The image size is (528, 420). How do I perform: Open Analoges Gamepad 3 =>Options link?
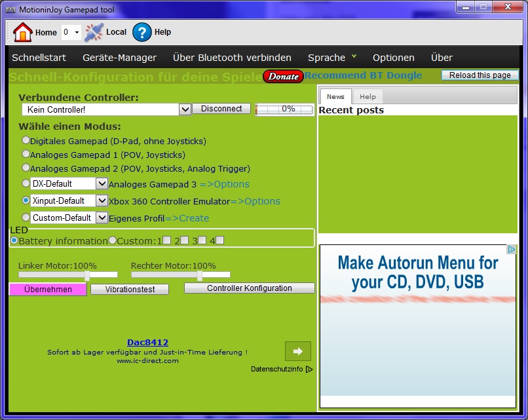(x=225, y=184)
